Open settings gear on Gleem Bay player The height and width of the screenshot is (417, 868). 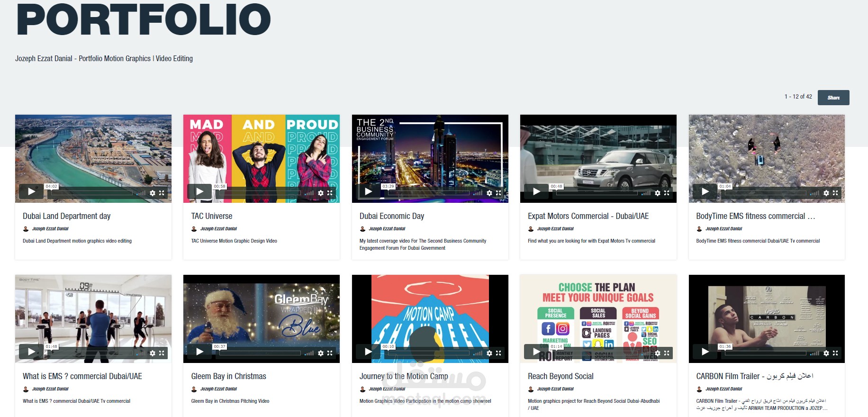321,353
